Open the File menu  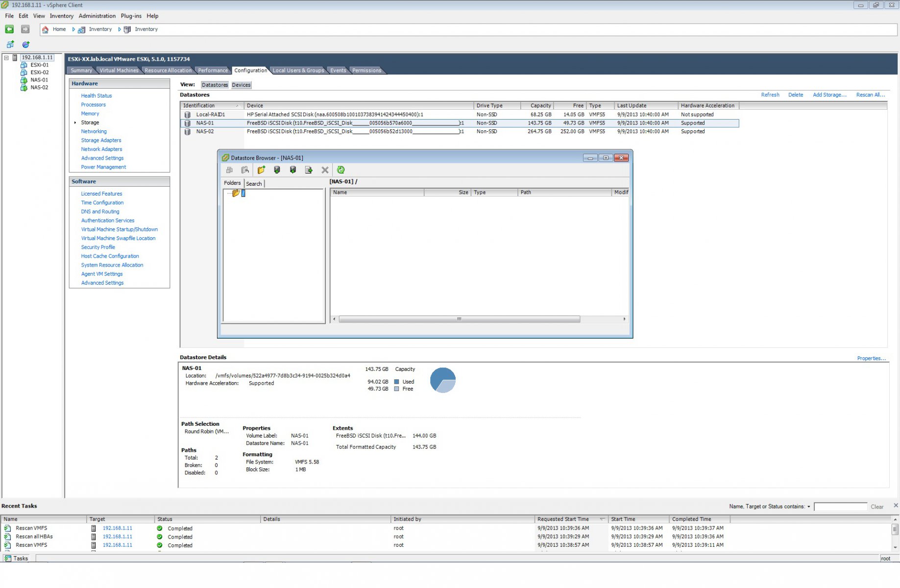tap(9, 16)
